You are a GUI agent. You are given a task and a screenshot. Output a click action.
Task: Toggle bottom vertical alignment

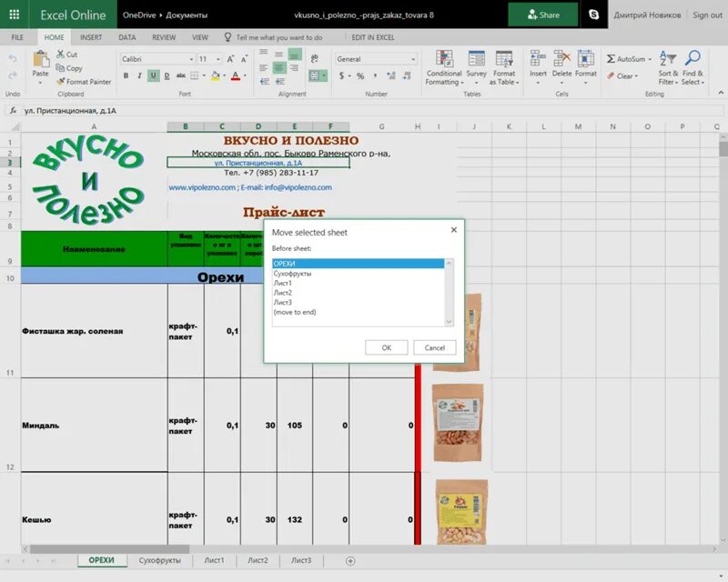[294, 55]
